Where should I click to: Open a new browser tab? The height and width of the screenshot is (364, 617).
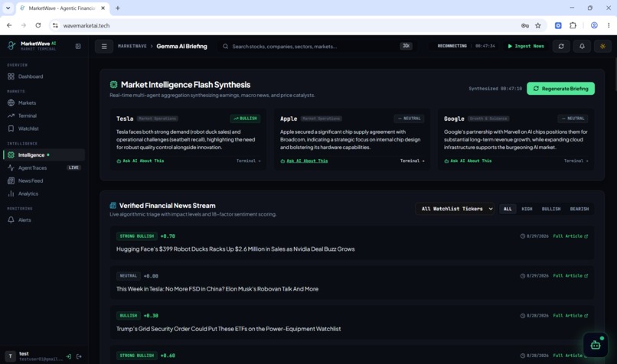118,8
